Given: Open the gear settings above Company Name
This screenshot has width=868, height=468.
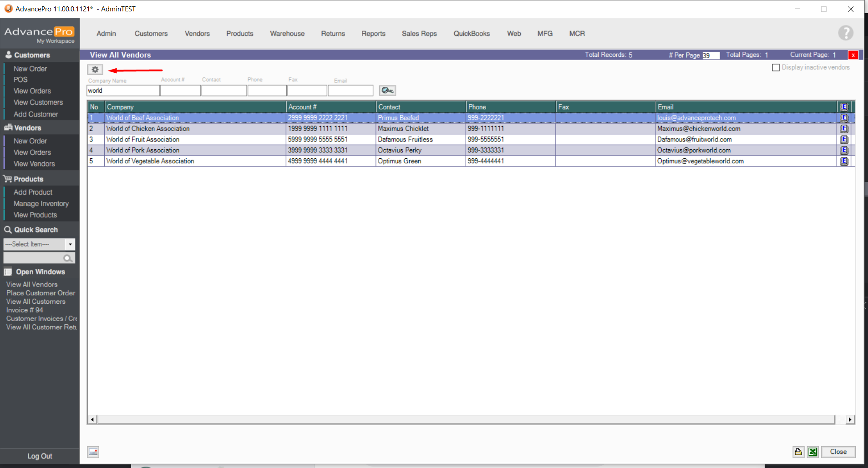Looking at the screenshot, I should tap(95, 70).
